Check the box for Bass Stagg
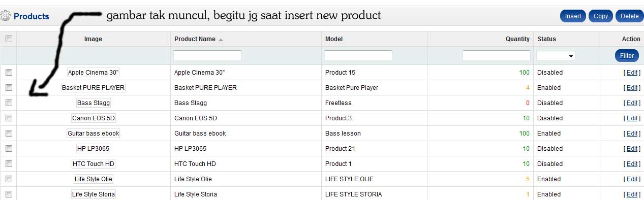This screenshot has width=644, height=200. coord(9,103)
